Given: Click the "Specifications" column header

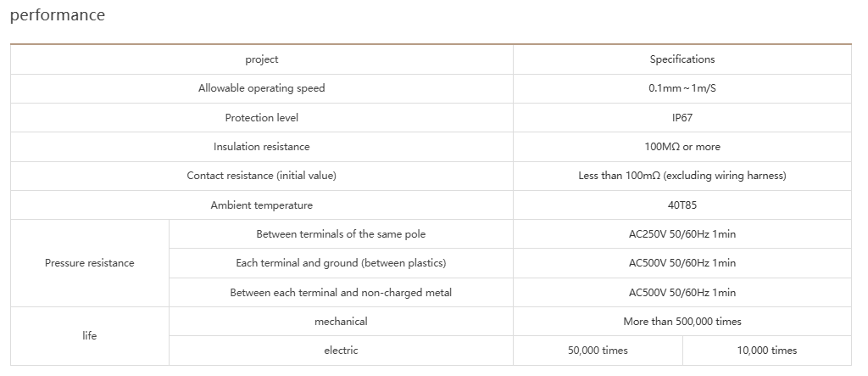Looking at the screenshot, I should [x=682, y=59].
